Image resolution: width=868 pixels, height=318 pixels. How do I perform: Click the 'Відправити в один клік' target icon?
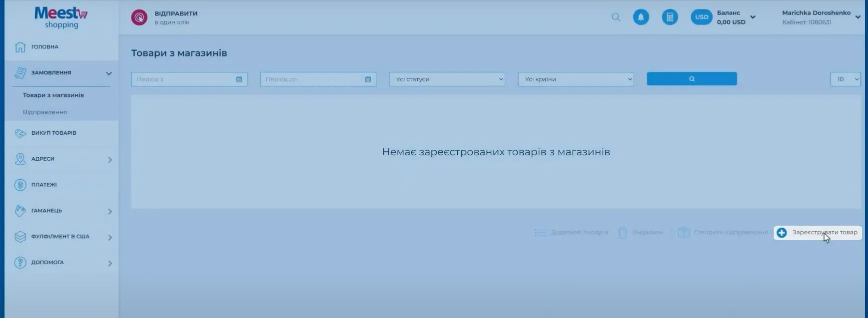click(x=139, y=17)
